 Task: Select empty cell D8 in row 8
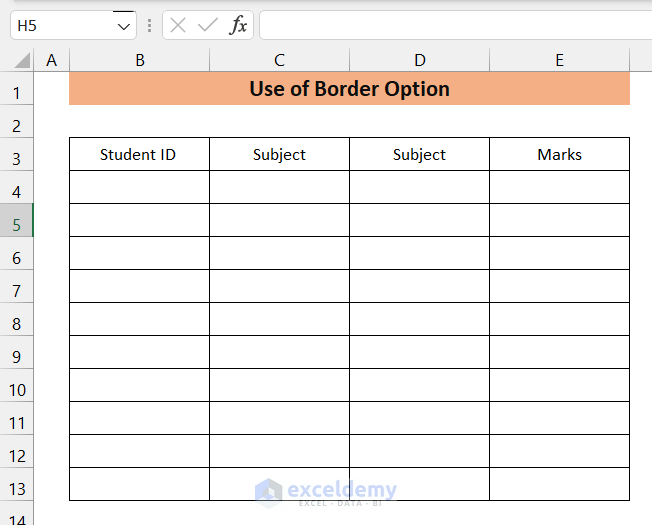pyautogui.click(x=420, y=319)
